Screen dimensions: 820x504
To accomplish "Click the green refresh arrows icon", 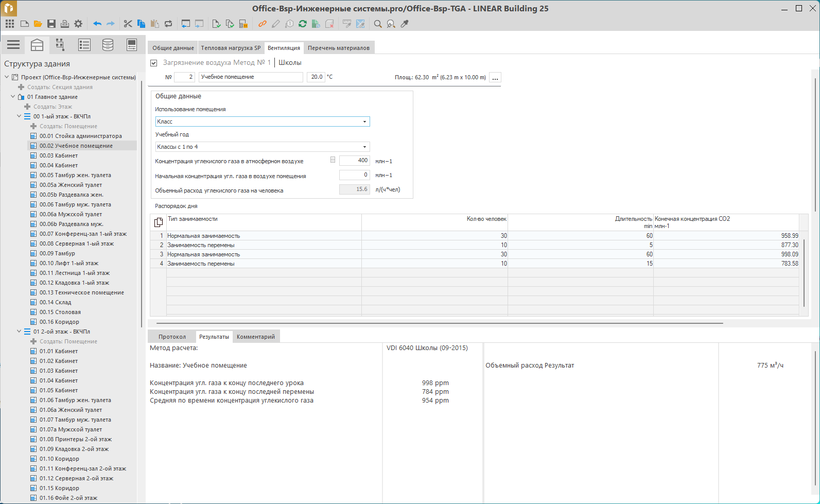I will (x=303, y=24).
